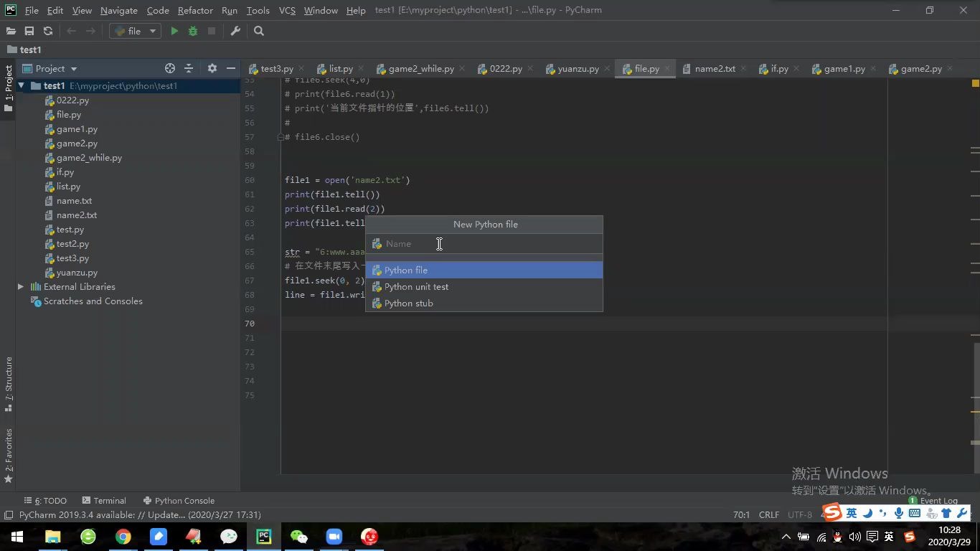Choose Python unit test in the popup
980x551 pixels.
(x=417, y=286)
